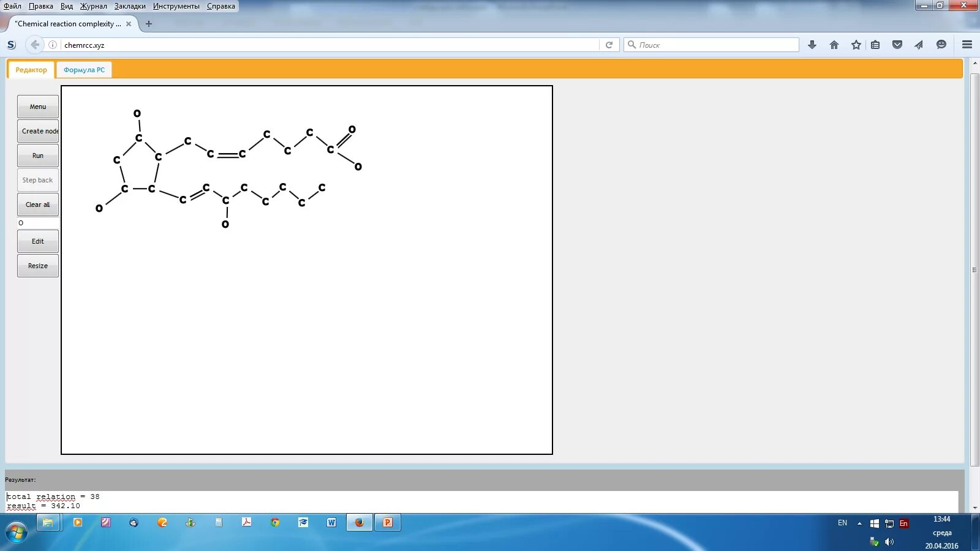The height and width of the screenshot is (551, 980).
Task: Switch keyboard language via EN indicator
Action: pyautogui.click(x=842, y=522)
